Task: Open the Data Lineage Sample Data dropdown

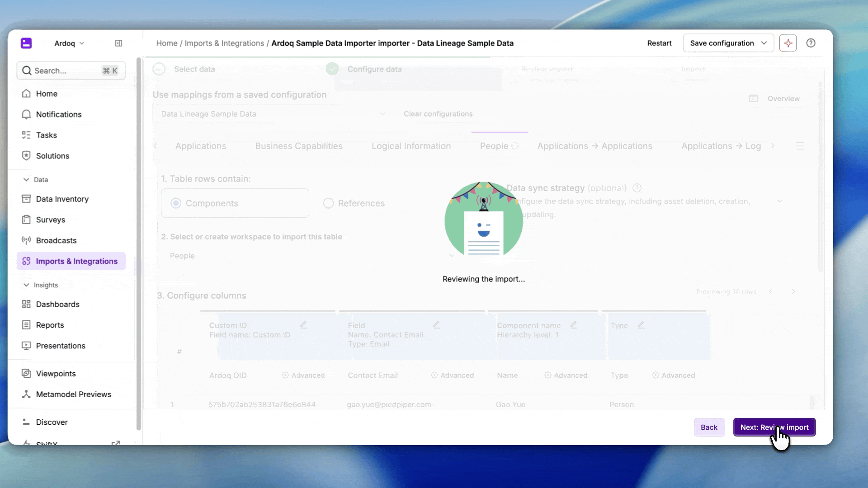Action: coord(273,114)
